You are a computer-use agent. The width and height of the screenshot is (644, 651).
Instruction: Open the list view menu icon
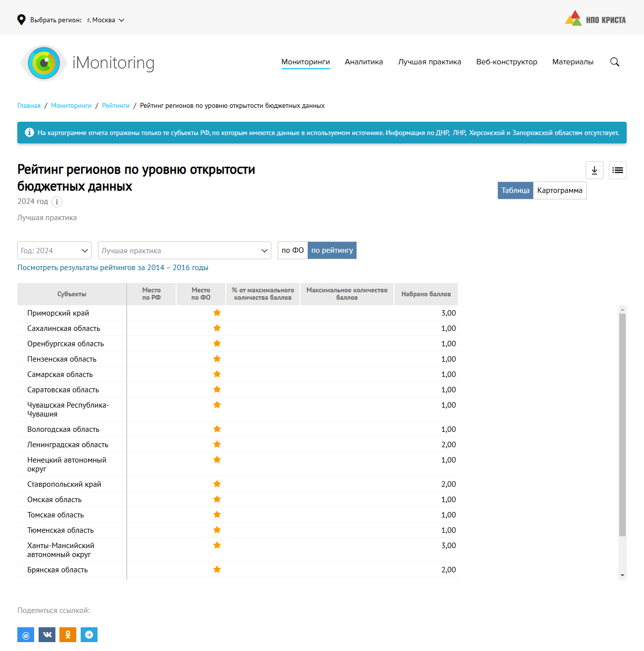click(x=617, y=170)
